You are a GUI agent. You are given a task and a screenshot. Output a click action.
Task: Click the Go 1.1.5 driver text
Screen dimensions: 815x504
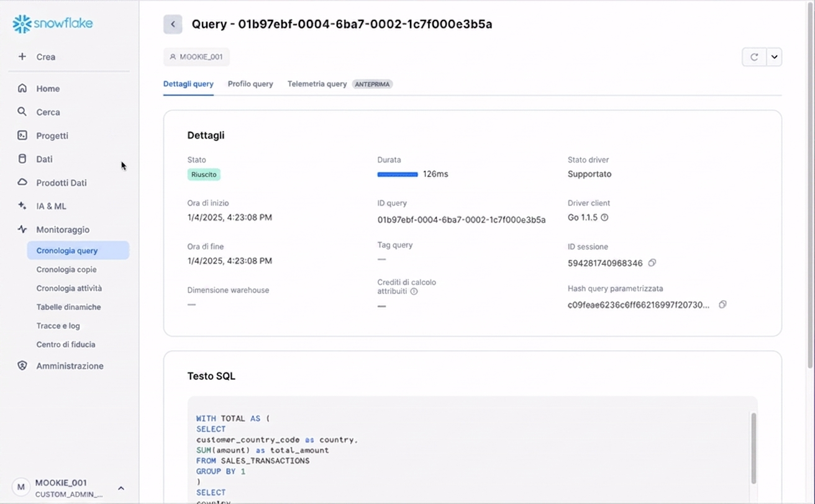point(583,217)
